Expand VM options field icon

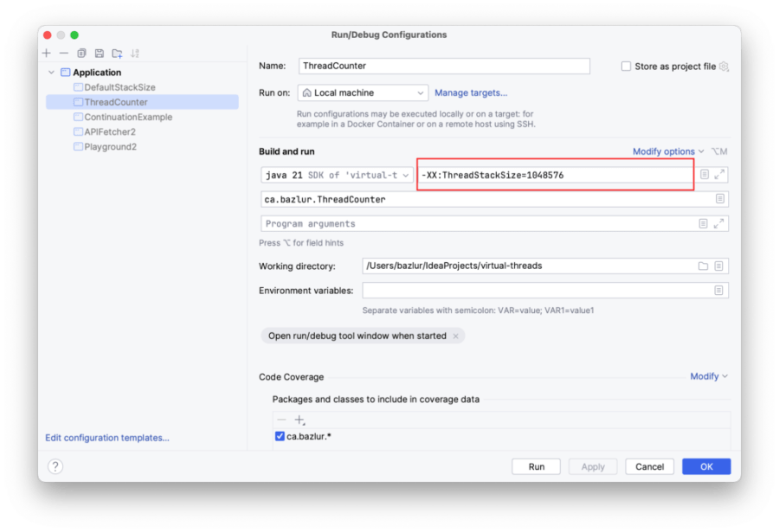pyautogui.click(x=719, y=175)
